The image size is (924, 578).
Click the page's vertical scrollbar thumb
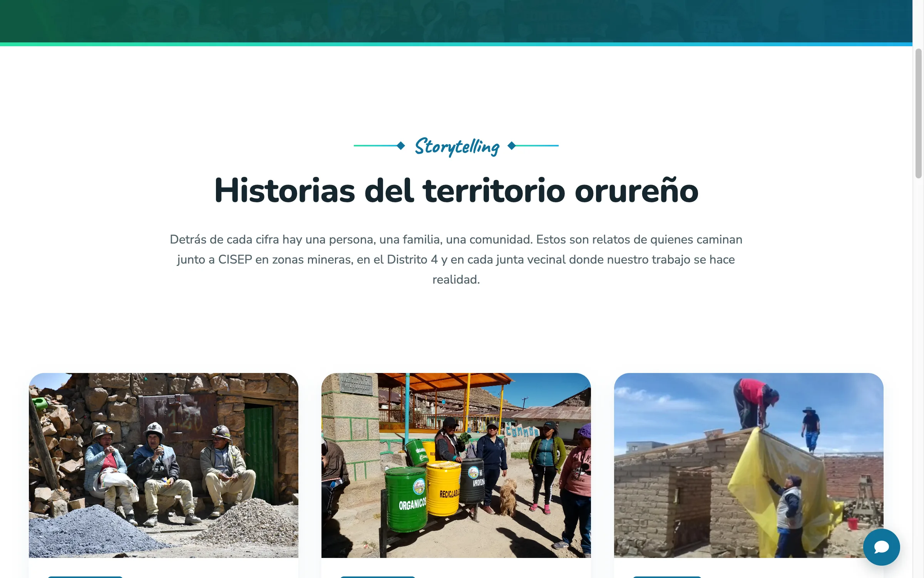[919, 113]
